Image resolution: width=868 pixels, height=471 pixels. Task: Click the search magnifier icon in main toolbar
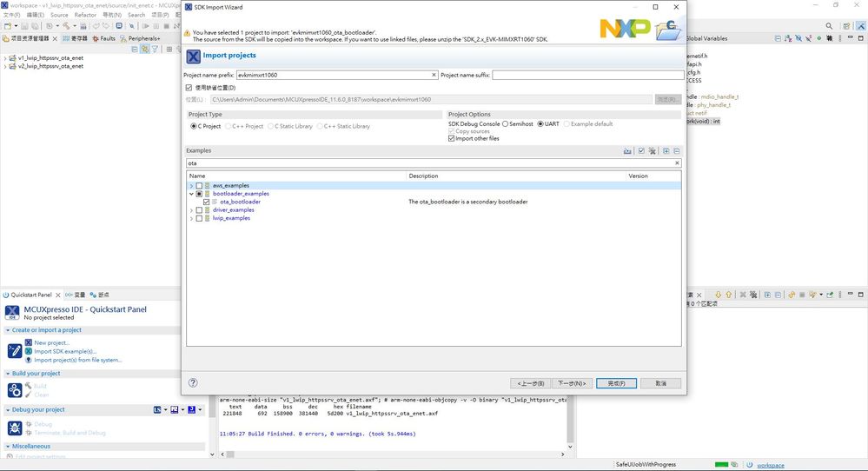829,26
